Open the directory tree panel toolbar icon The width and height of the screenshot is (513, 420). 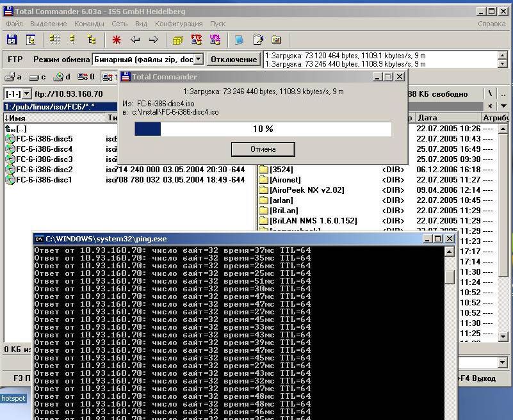31,40
